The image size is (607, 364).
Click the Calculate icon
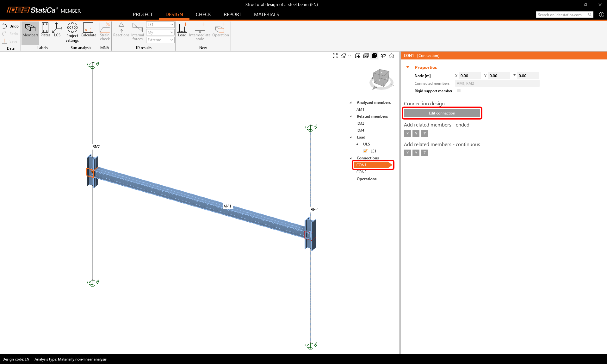(88, 30)
